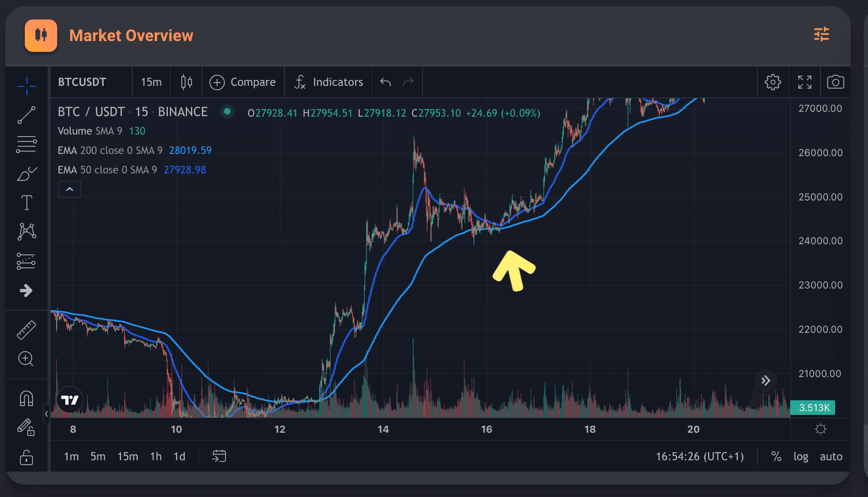Select the trend line drawing tool
This screenshot has height=497, width=868.
click(x=26, y=115)
